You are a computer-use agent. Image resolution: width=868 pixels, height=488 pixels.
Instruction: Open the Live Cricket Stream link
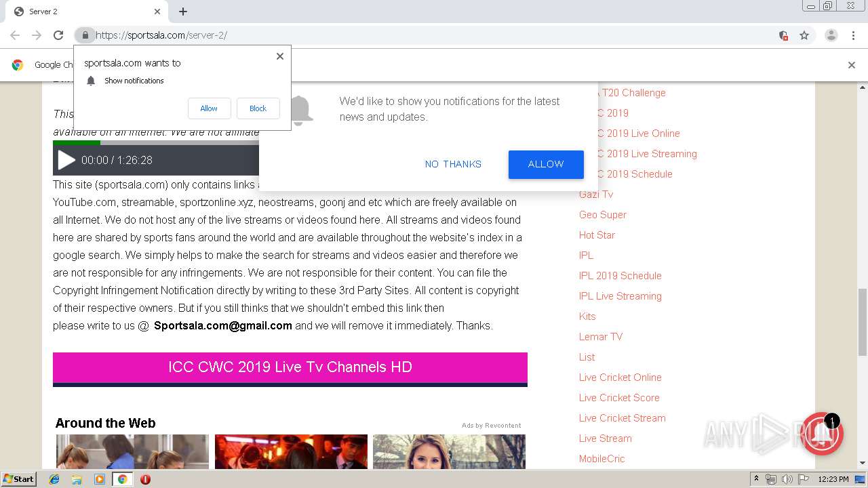(x=623, y=418)
